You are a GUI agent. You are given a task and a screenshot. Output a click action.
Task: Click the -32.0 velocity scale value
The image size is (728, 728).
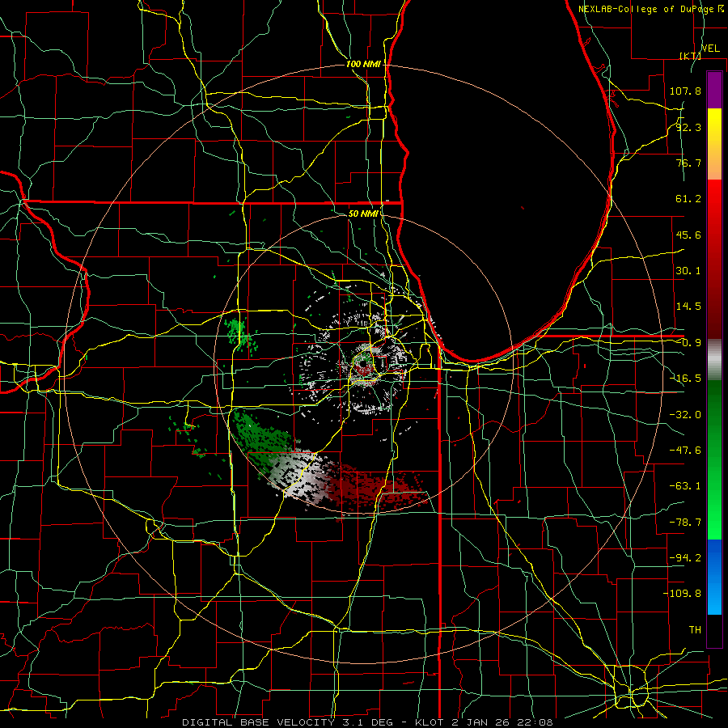tap(685, 415)
